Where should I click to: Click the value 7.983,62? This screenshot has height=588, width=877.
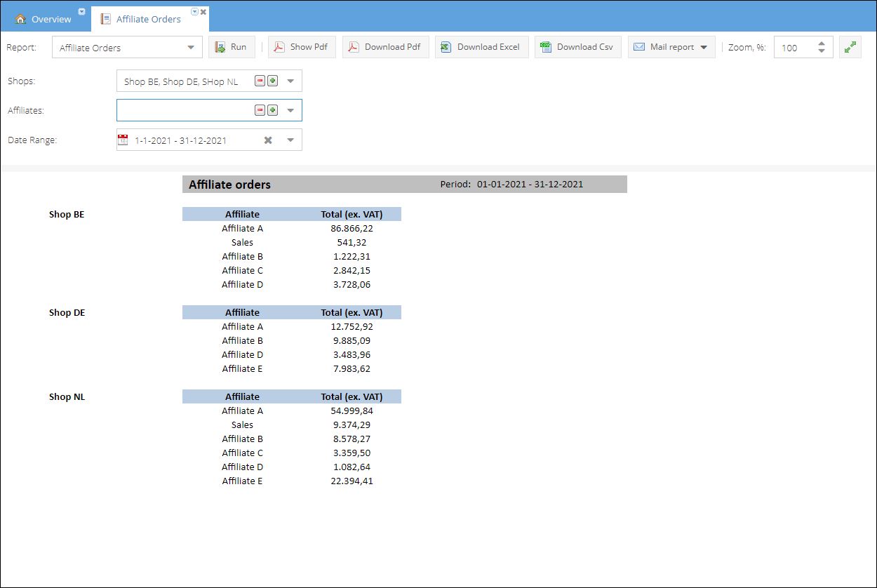click(x=352, y=368)
